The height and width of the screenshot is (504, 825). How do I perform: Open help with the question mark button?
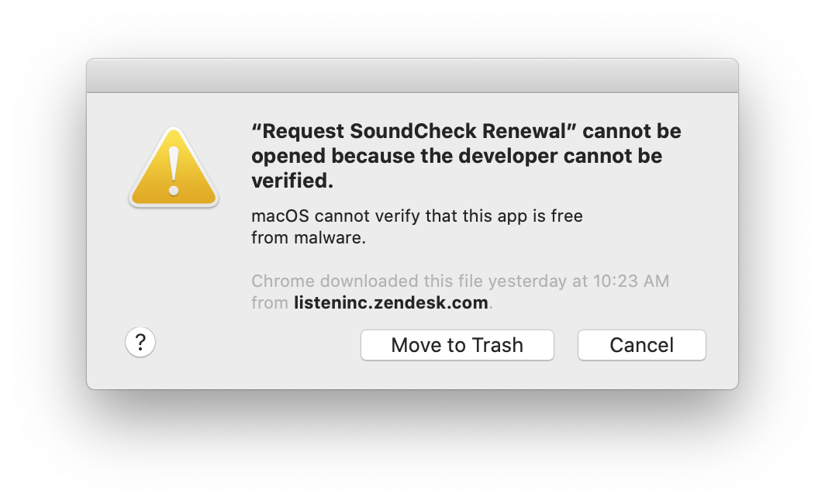pos(140,343)
